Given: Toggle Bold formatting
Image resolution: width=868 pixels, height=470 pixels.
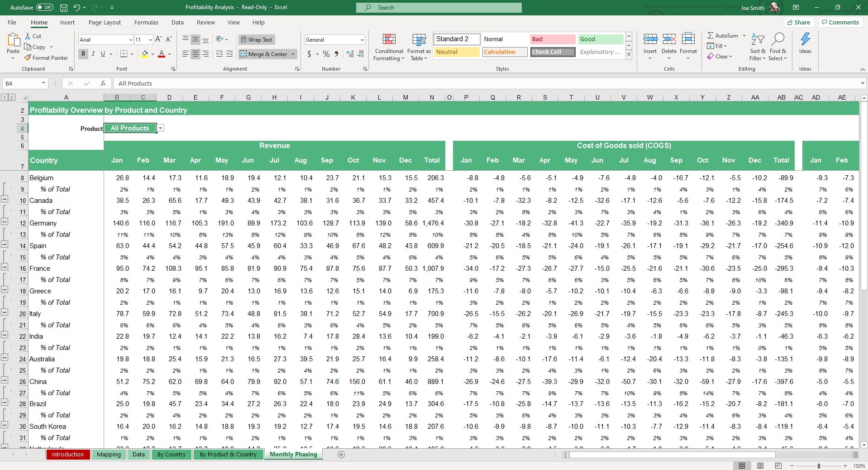Looking at the screenshot, I should click(x=83, y=54).
